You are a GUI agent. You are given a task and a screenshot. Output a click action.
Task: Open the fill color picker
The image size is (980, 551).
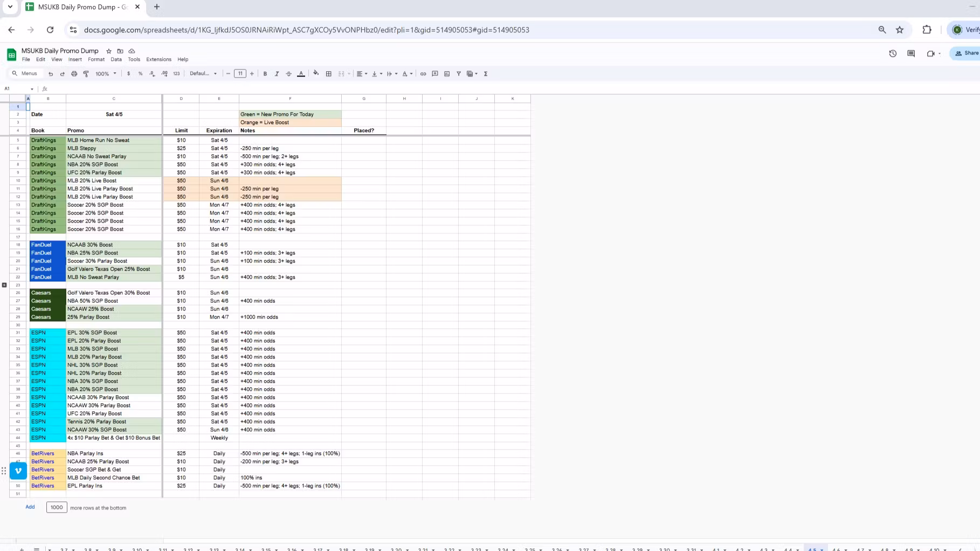point(316,73)
